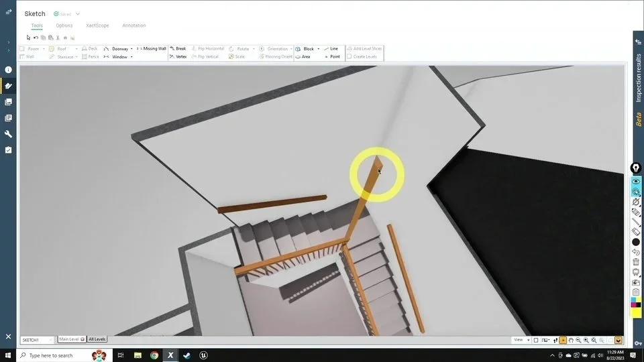Open the SKETCH1 dropdown
644x362 pixels.
coord(37,340)
